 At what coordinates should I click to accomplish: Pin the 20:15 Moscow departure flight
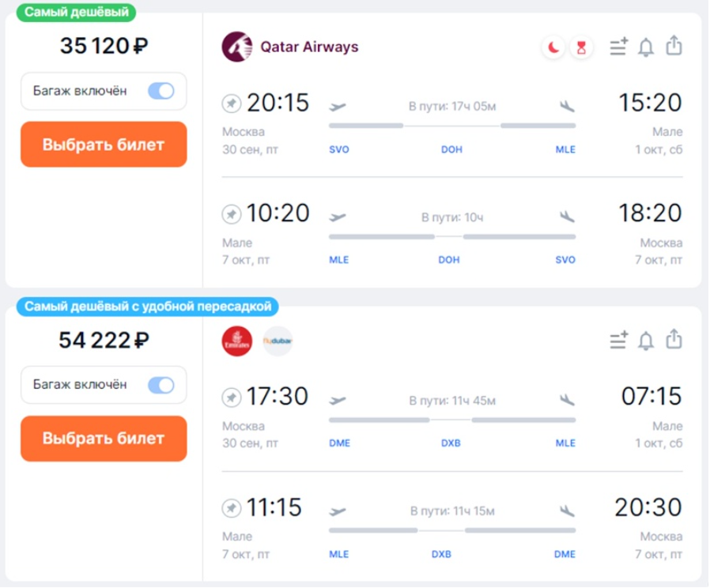[x=232, y=104]
